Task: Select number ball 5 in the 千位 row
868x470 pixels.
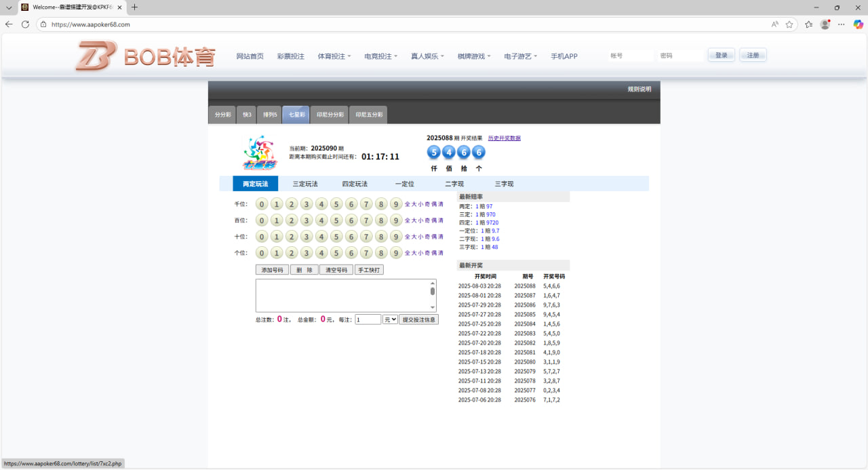Action: coord(336,204)
